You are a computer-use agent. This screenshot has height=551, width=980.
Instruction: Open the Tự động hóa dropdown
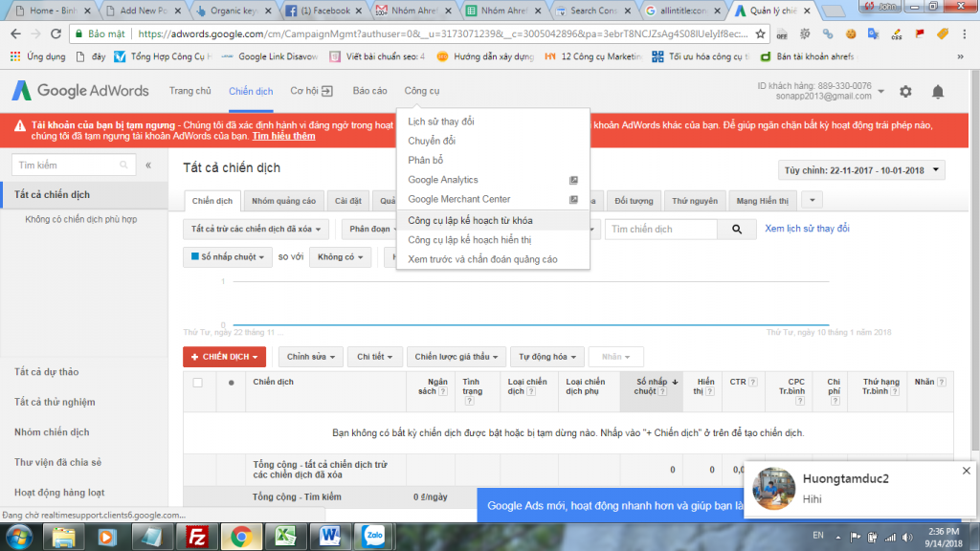tap(546, 357)
